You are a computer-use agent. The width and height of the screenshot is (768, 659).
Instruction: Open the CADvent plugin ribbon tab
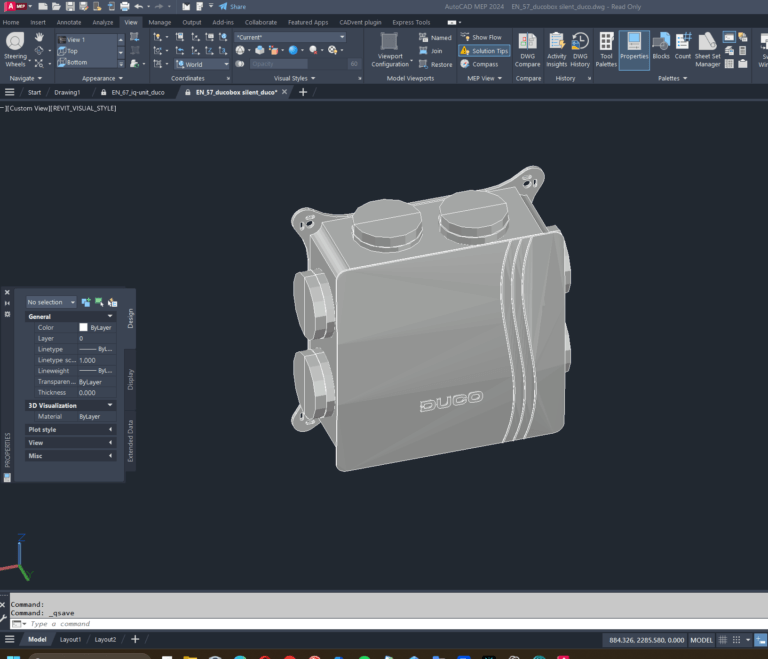[x=360, y=22]
